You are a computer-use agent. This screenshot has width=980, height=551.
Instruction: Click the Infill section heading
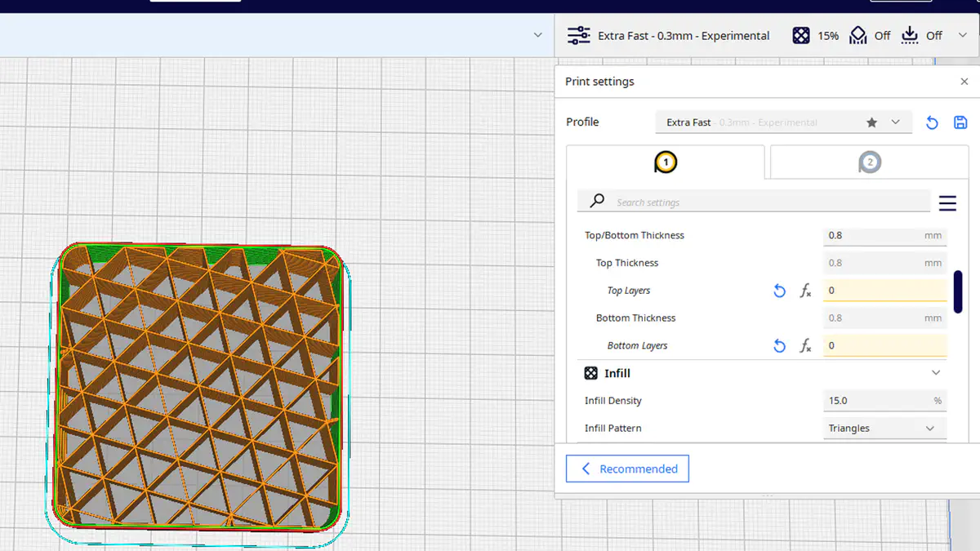click(x=617, y=373)
